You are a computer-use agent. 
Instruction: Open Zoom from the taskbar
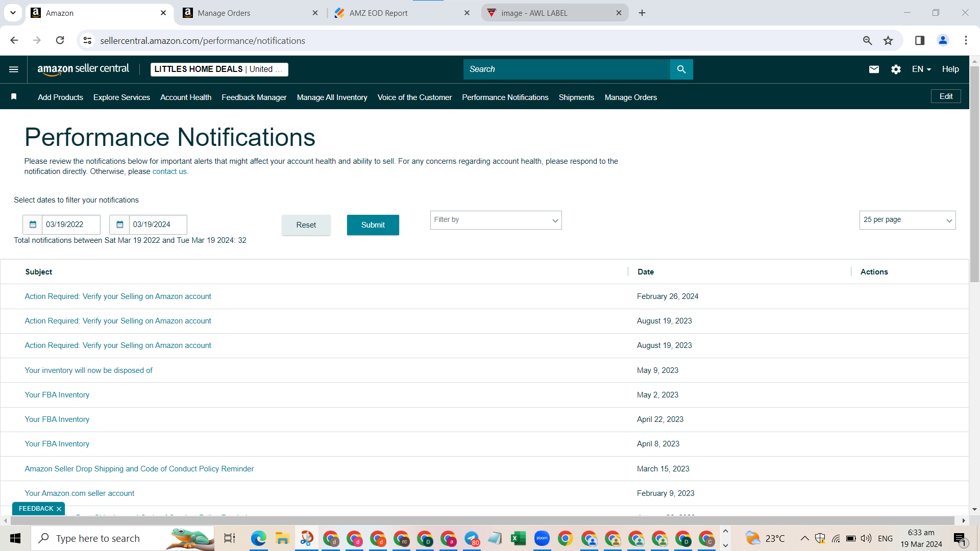[542, 538]
